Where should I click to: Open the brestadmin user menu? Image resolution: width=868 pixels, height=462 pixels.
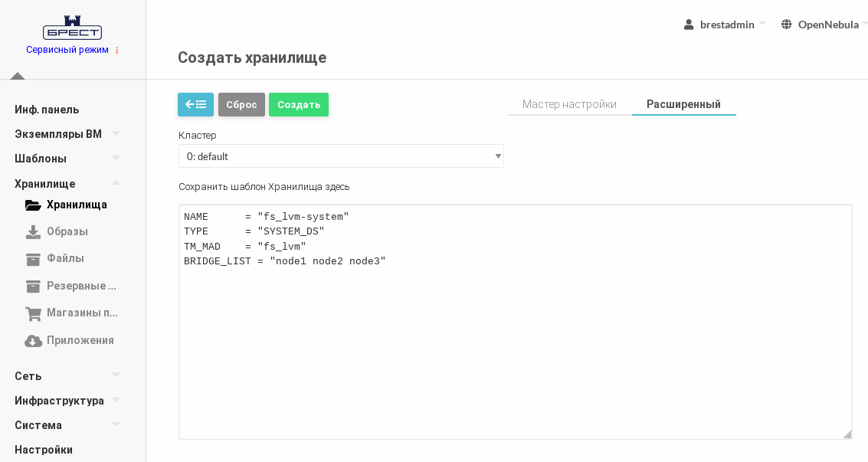(724, 25)
